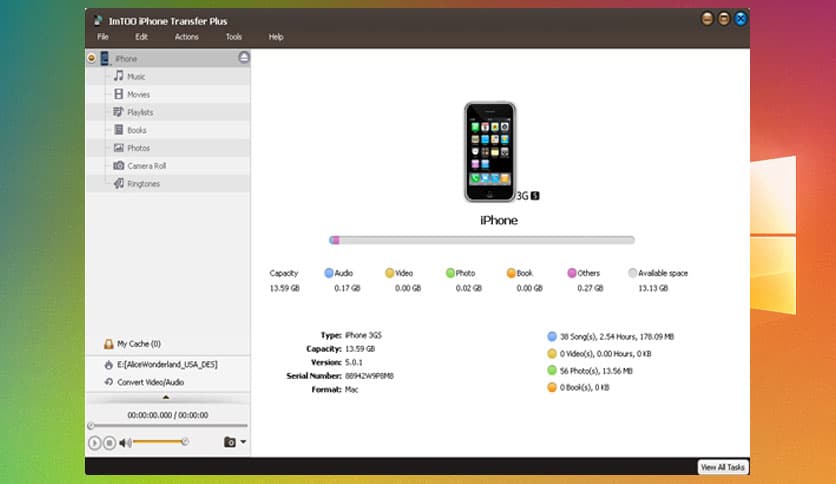Click the '13.13 GB' available space value
Screen dimensions: 836x484
pos(653,288)
